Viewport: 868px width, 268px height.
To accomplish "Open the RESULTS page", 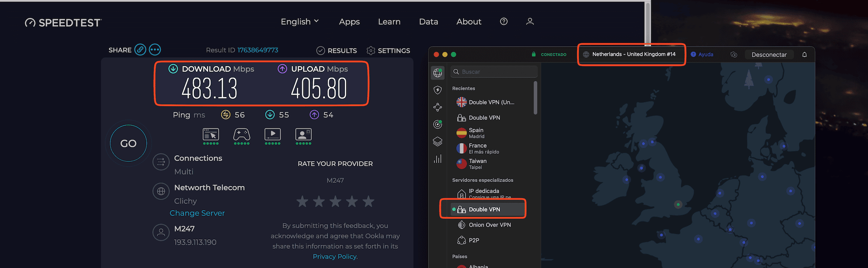I will [x=336, y=51].
